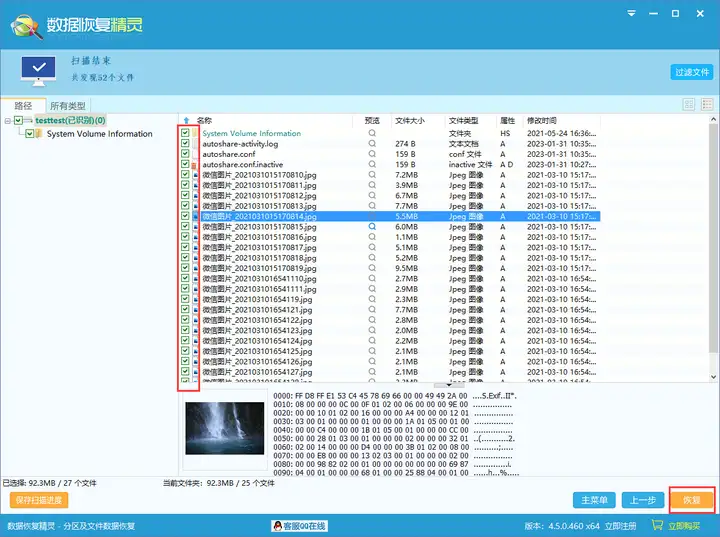Image resolution: width=720 pixels, height=537 pixels.
Task: Select System Volume Information in tree
Action: click(x=100, y=134)
